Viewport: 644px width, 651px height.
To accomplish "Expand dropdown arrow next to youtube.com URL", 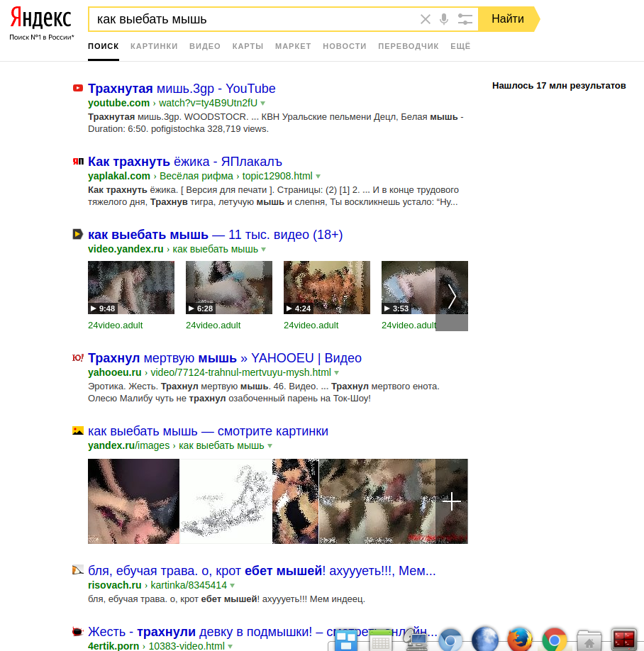I will [263, 104].
